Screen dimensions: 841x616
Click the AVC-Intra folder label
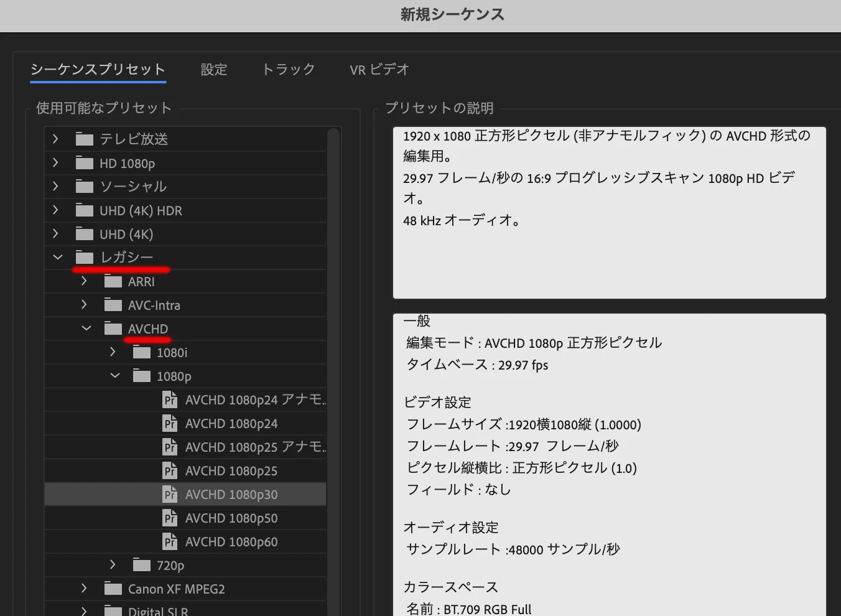pos(154,306)
